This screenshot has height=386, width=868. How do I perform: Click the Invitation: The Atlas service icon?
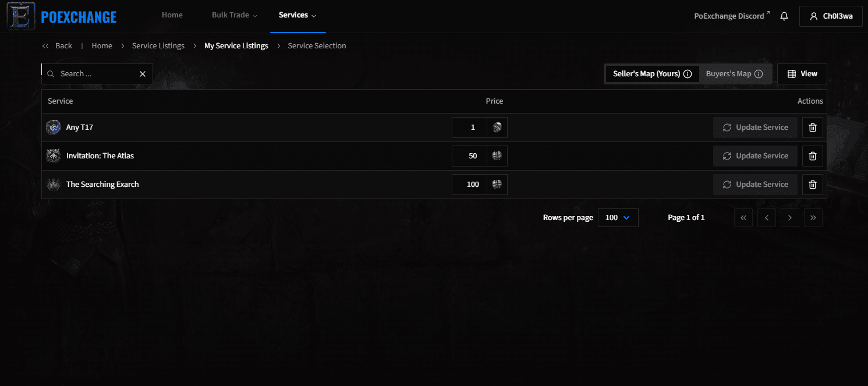(x=54, y=156)
